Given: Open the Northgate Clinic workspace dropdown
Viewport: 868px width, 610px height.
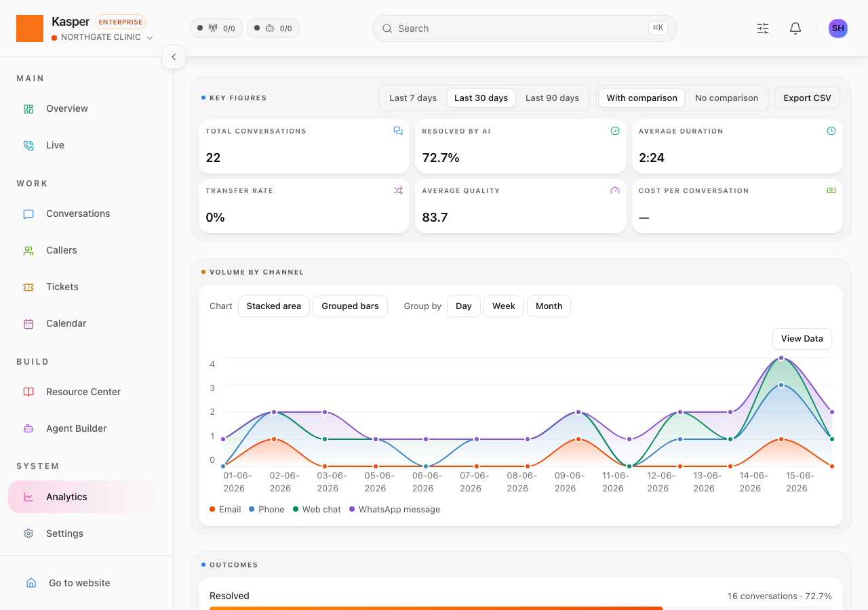Looking at the screenshot, I should click(x=102, y=37).
